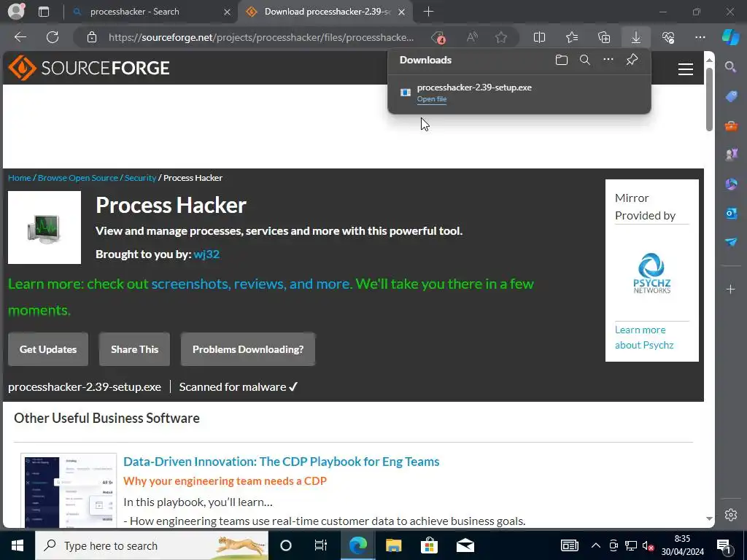
Task: View site information via the lock icon
Action: 92,37
